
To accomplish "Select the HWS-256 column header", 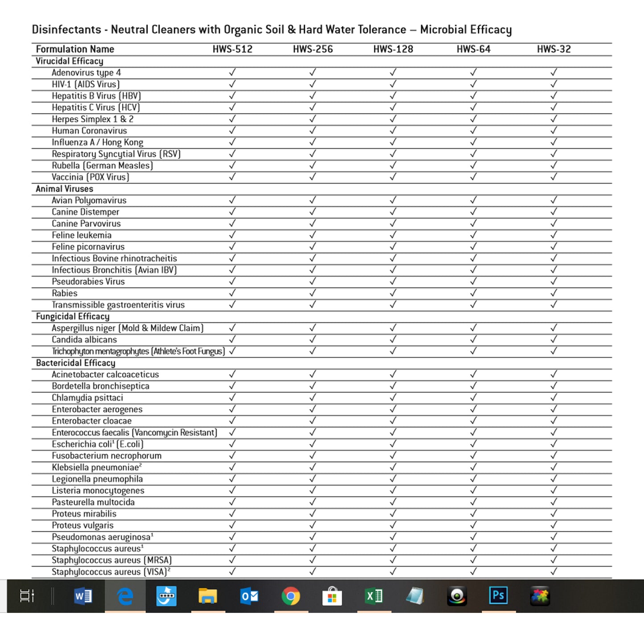I will [313, 49].
